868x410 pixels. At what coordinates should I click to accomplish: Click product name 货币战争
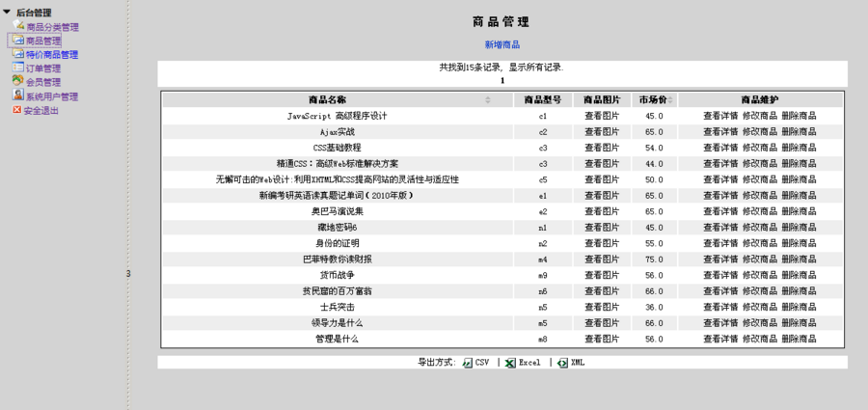[x=338, y=275]
